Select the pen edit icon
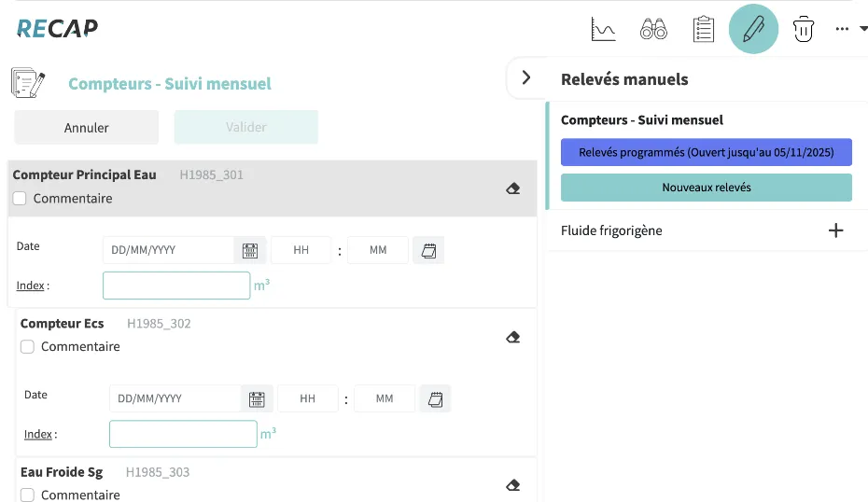 click(x=752, y=30)
